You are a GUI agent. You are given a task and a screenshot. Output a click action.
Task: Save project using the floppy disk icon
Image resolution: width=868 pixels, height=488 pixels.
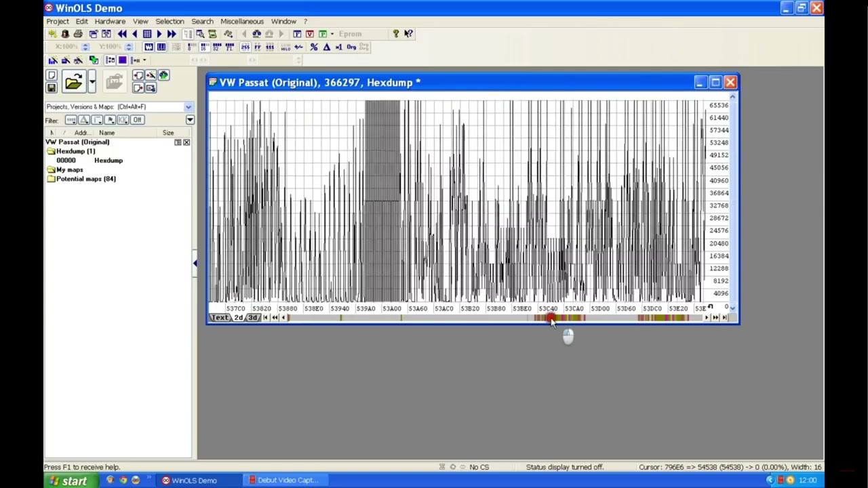tap(52, 87)
